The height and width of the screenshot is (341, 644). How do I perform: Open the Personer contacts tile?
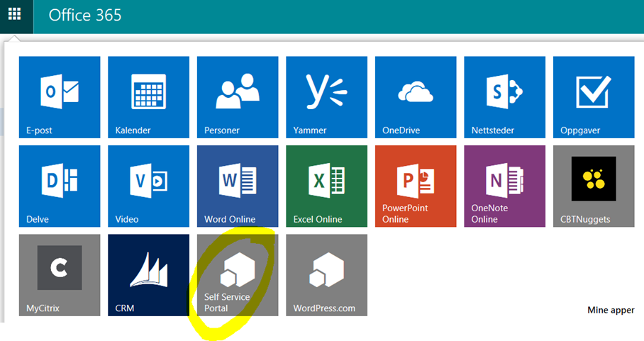tap(238, 97)
